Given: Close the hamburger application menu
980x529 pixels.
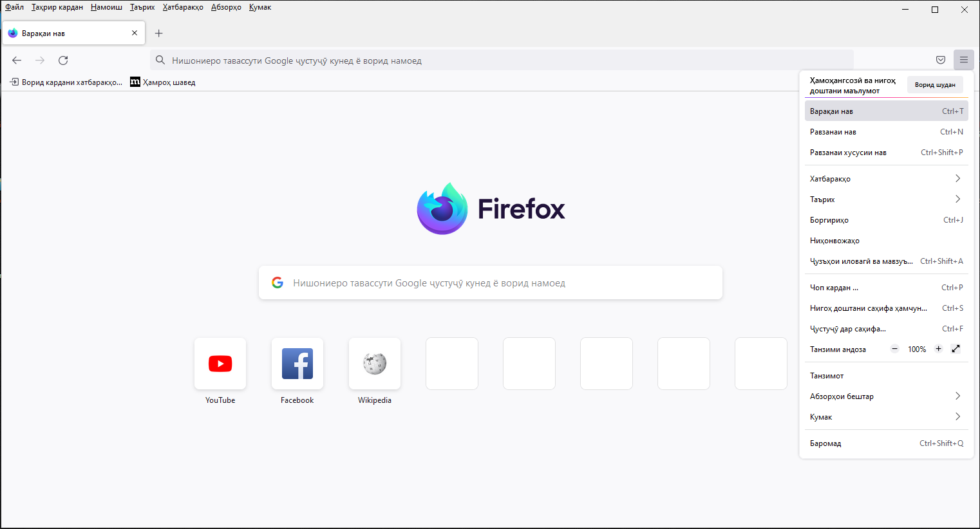Looking at the screenshot, I should pos(964,60).
